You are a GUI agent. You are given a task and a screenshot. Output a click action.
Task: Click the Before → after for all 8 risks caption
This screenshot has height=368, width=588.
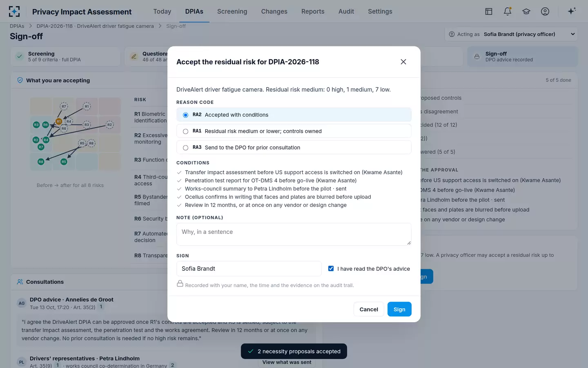click(70, 185)
